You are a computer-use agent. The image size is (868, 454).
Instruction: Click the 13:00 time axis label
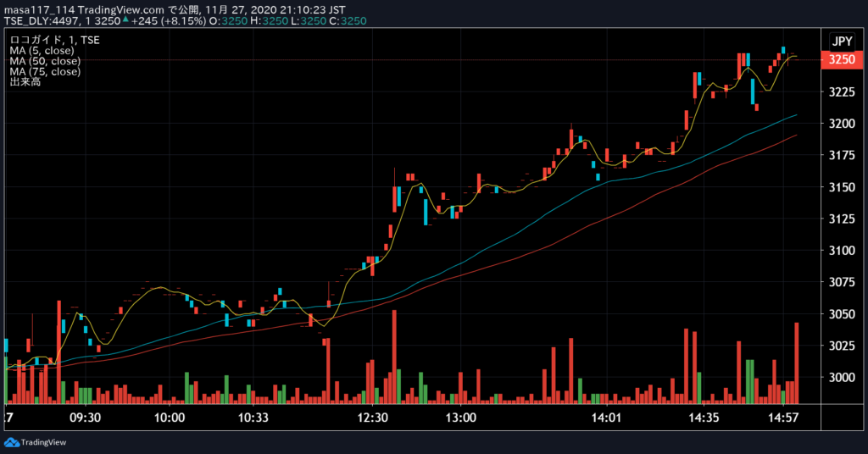pyautogui.click(x=460, y=418)
